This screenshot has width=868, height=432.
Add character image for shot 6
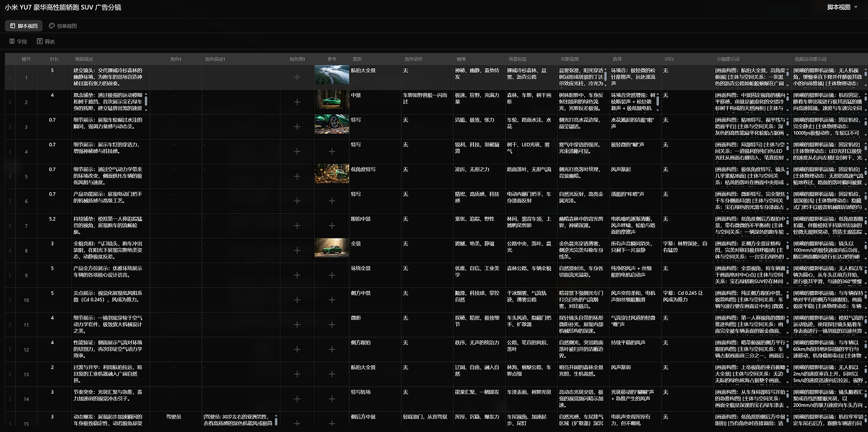click(297, 201)
